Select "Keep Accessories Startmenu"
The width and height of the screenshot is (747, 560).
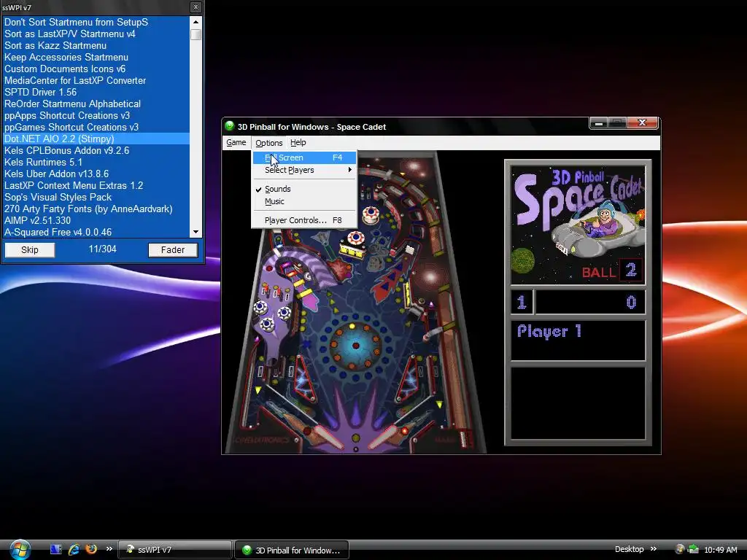tap(96, 57)
